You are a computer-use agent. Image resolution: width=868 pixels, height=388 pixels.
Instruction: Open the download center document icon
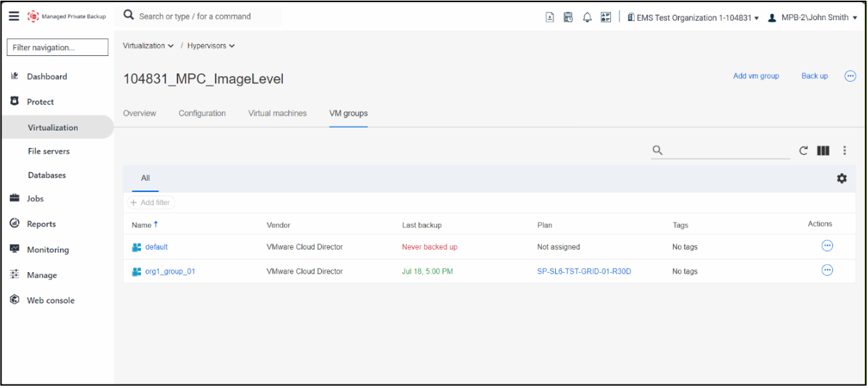550,17
